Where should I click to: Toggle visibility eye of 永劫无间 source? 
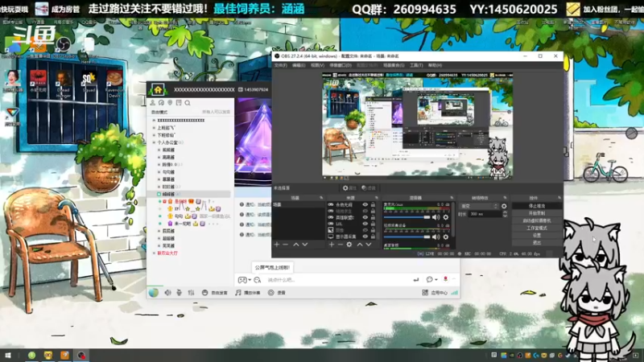(365, 204)
